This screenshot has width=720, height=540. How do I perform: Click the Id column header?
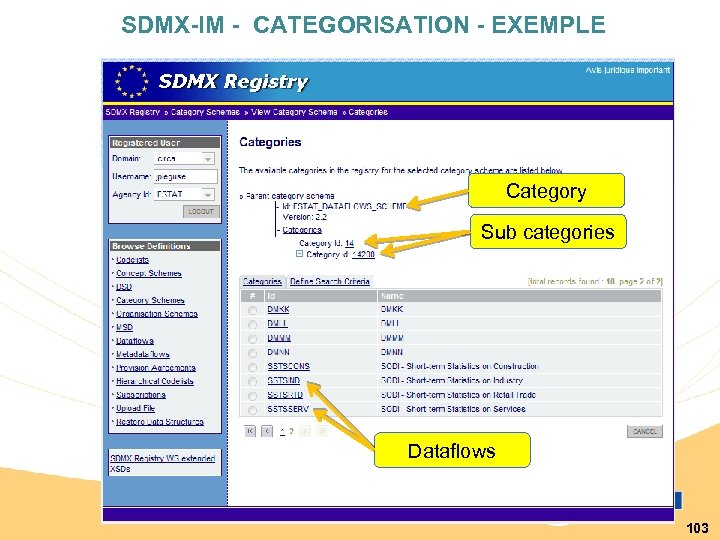click(320, 296)
